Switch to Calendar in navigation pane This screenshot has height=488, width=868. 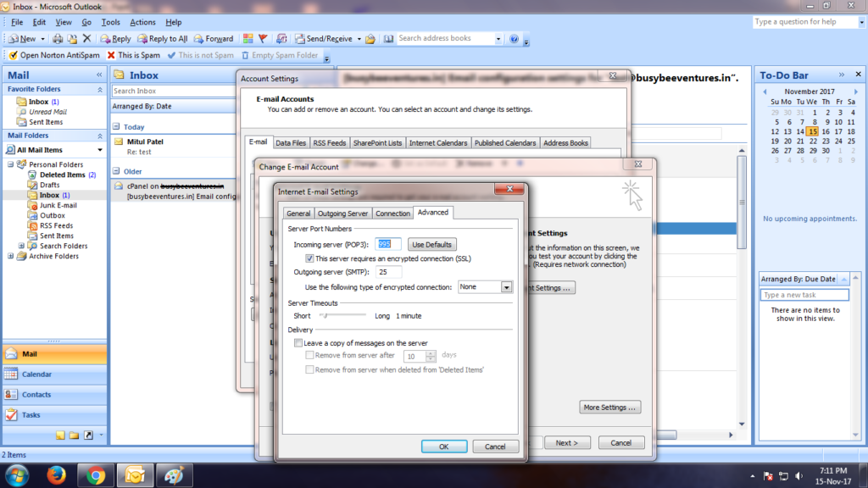pyautogui.click(x=54, y=374)
